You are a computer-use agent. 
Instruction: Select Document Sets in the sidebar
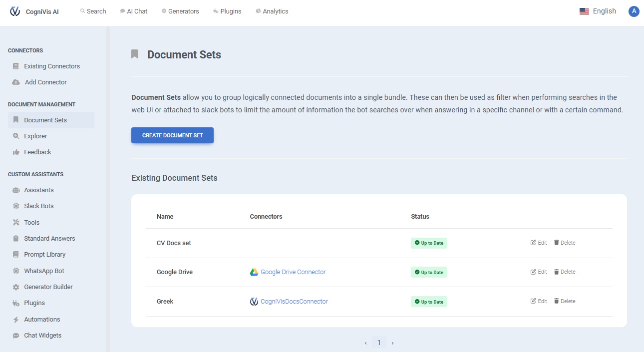click(x=51, y=120)
